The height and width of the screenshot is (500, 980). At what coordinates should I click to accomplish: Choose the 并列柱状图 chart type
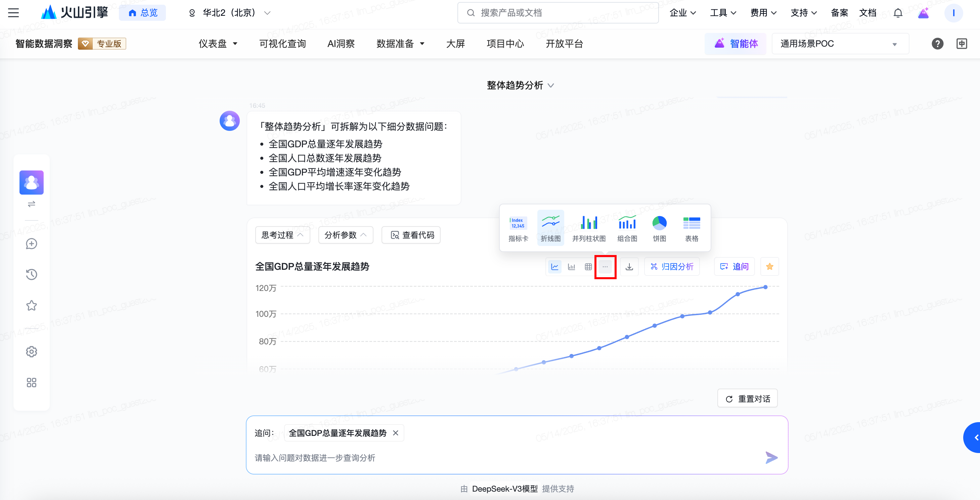coord(589,228)
